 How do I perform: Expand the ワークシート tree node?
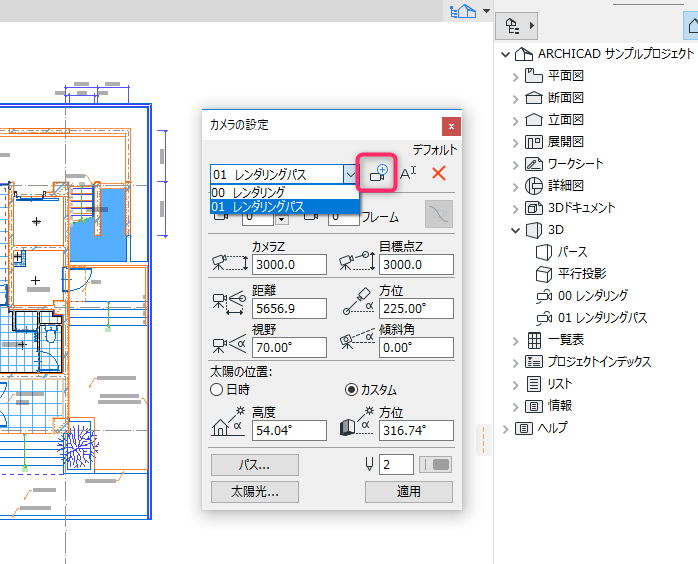pos(515,165)
